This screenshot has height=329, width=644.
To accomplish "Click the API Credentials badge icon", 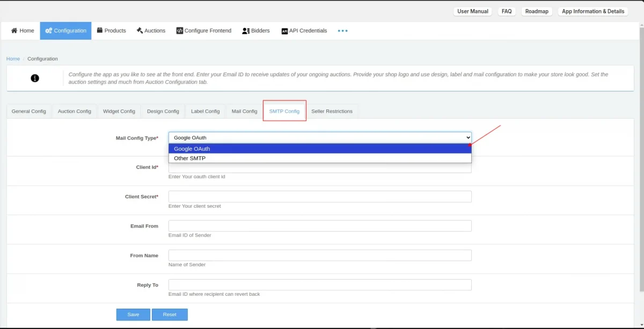I will (x=284, y=31).
